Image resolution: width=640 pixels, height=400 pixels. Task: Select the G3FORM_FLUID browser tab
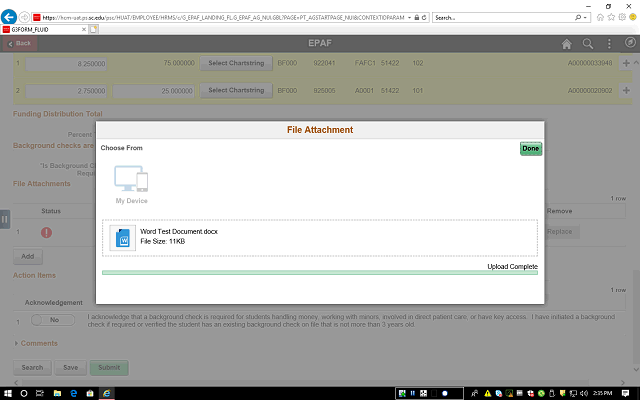click(x=44, y=29)
